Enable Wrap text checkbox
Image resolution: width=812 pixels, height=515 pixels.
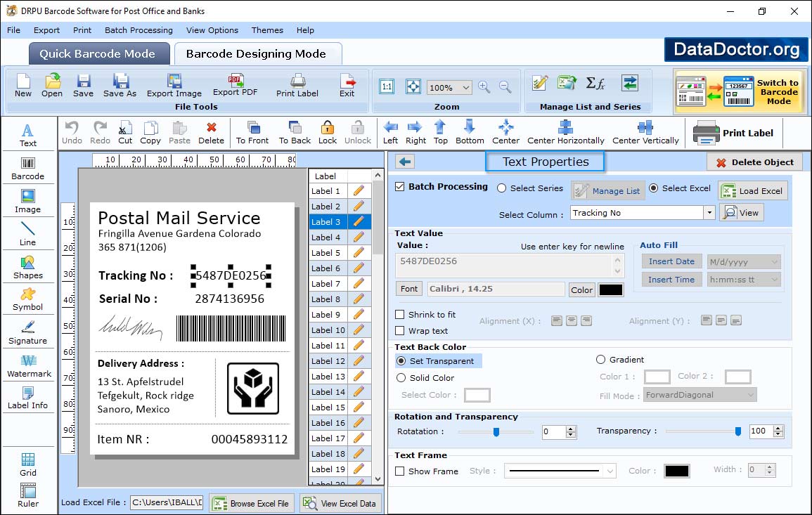[x=400, y=331]
